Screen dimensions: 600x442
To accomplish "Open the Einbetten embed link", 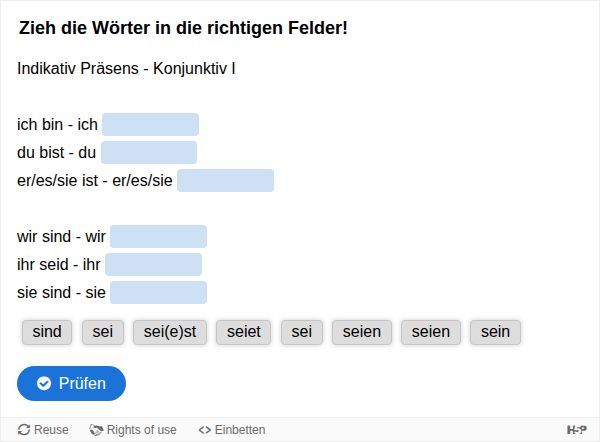I will point(232,430).
